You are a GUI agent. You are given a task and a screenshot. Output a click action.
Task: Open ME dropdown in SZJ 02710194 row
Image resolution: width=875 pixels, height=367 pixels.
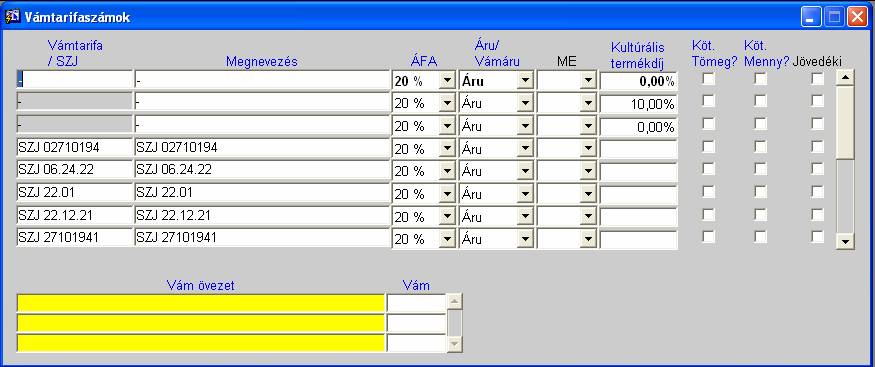[x=588, y=149]
